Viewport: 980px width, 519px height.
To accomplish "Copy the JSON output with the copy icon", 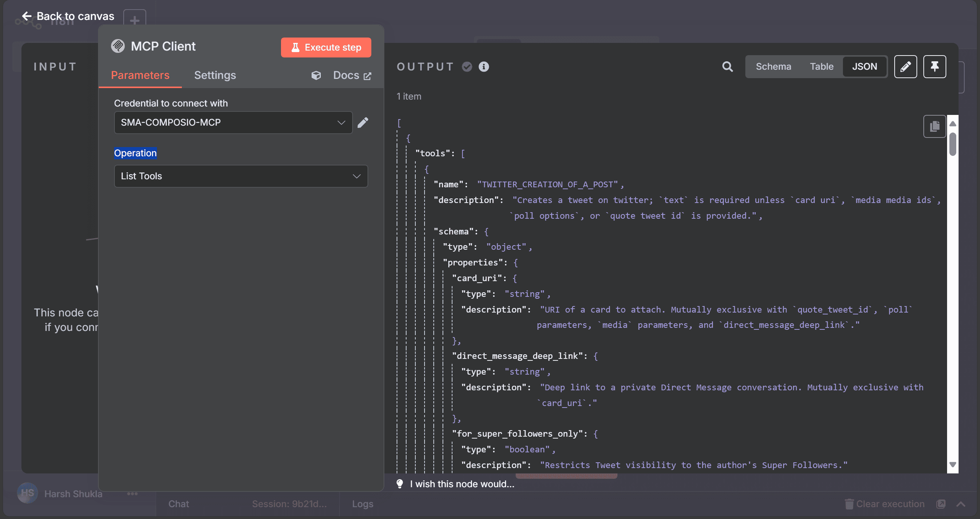I will pyautogui.click(x=934, y=126).
